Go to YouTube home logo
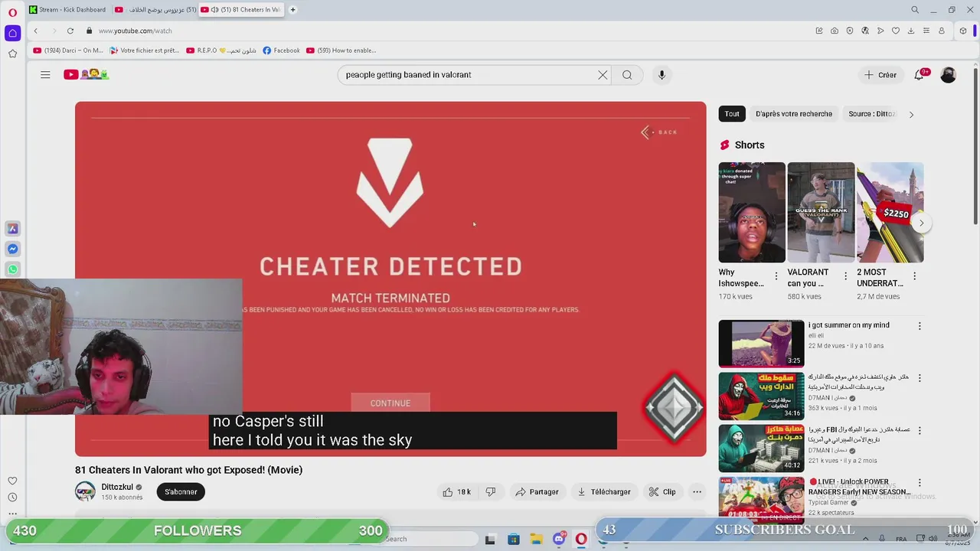This screenshot has height=551, width=980. pos(86,74)
